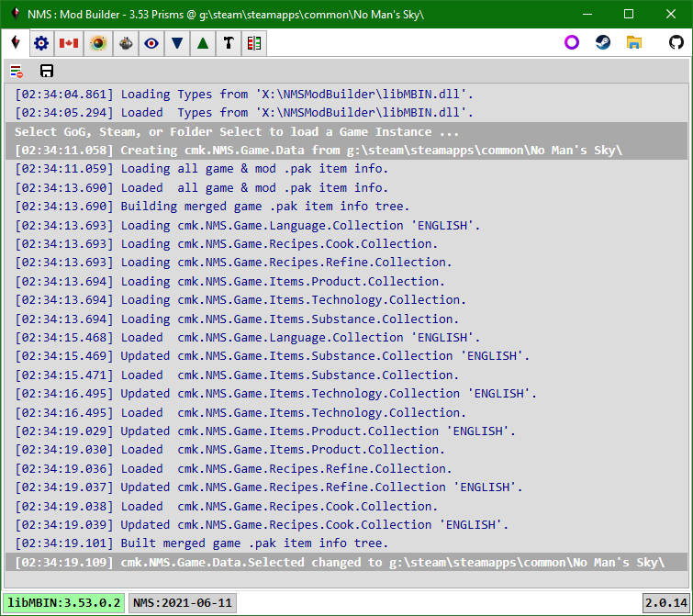The height and width of the screenshot is (616, 693).
Task: Click the libMBIN:3.53.0.2 status label
Action: pos(64,603)
